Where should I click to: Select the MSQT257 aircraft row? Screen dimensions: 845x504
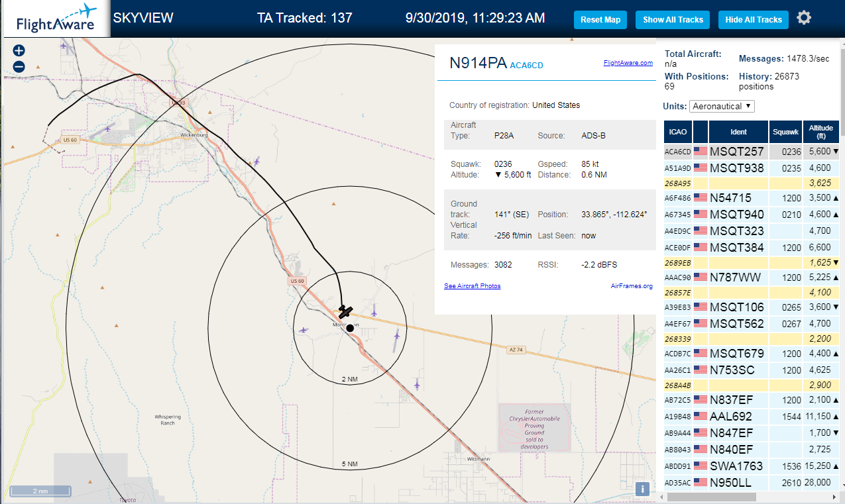point(752,152)
